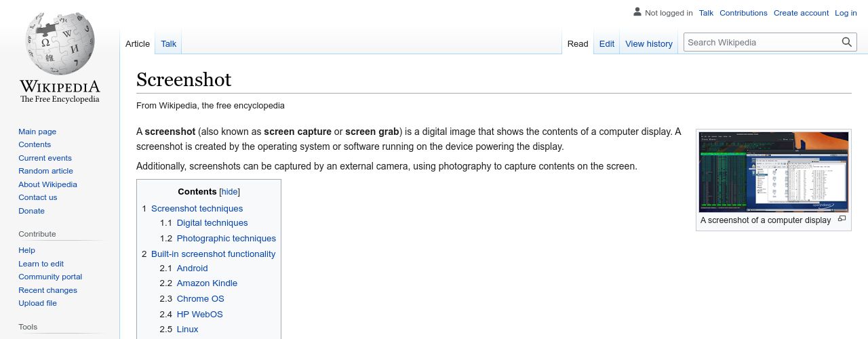The image size is (868, 339).
Task: Click the Contributions link at top
Action: pyautogui.click(x=743, y=13)
